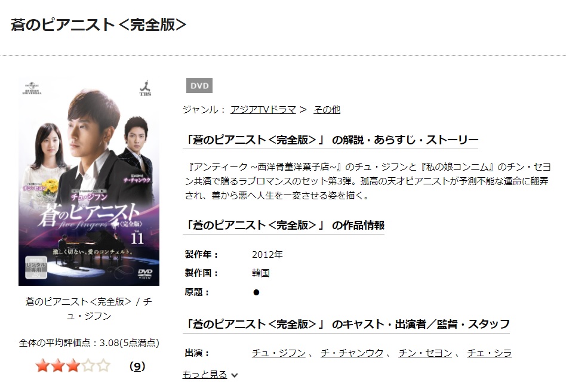Click the page title 蒼のピアニスト＜完全版＞
This screenshot has height=392, width=566.
99,24
